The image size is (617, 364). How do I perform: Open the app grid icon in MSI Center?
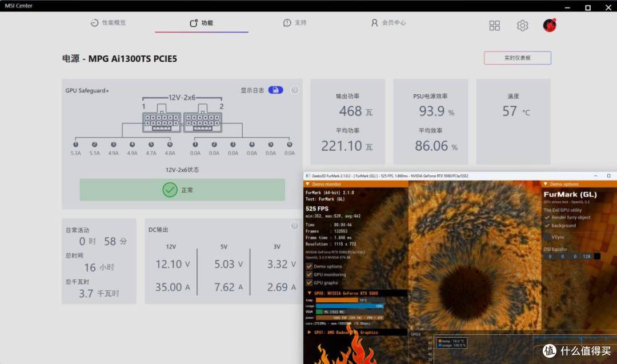tap(495, 26)
